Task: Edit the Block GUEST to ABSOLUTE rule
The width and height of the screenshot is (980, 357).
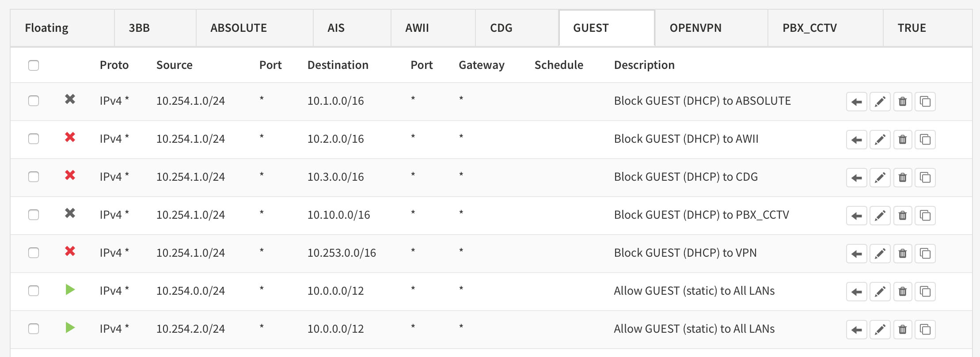Action: pos(880,102)
